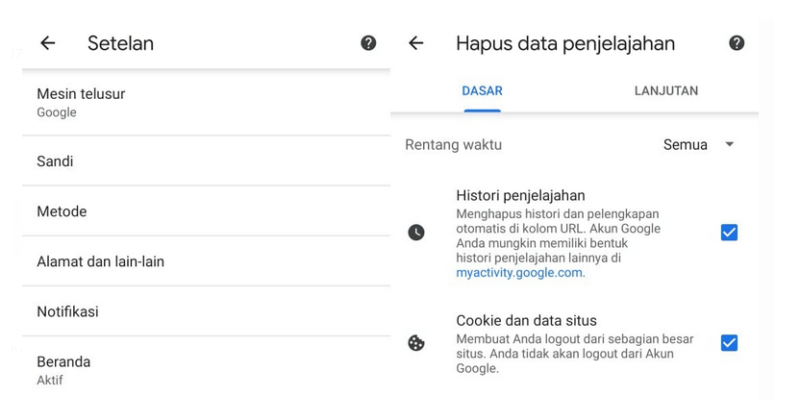Uncheck the Histori penjelajahan checkbox

click(x=729, y=233)
